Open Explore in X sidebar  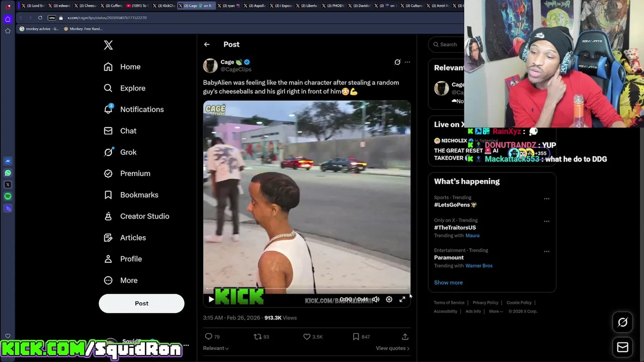coord(125,88)
